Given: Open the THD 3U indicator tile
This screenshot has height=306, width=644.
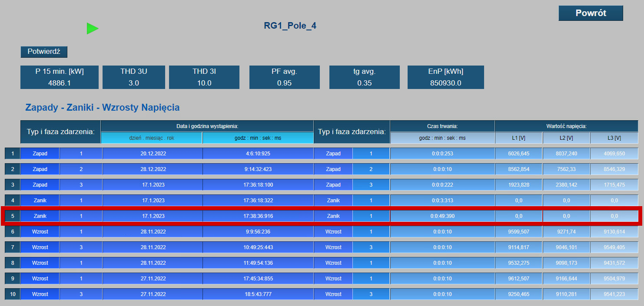Looking at the screenshot, I should pos(133,77).
